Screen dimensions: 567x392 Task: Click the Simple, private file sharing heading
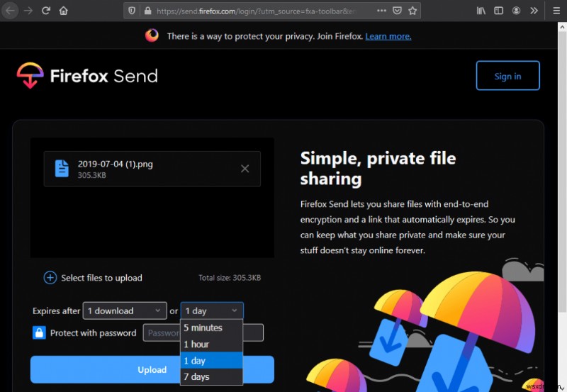tap(378, 169)
